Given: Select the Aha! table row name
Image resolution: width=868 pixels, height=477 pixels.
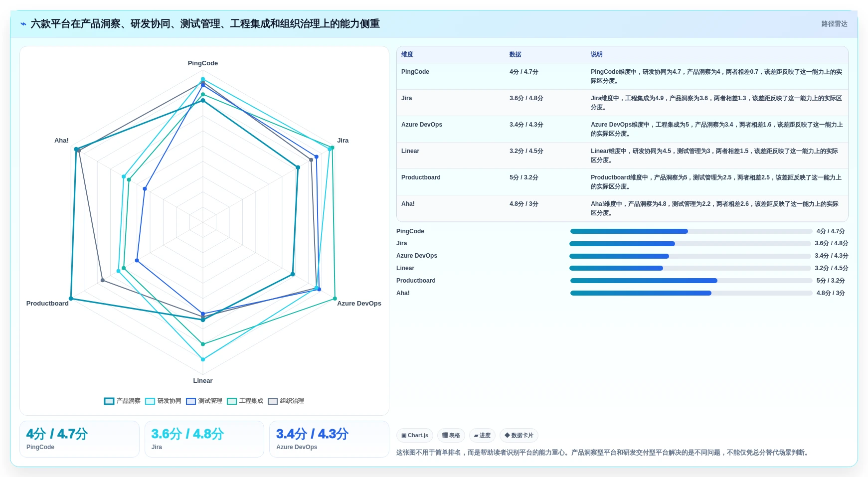Looking at the screenshot, I should coord(408,204).
